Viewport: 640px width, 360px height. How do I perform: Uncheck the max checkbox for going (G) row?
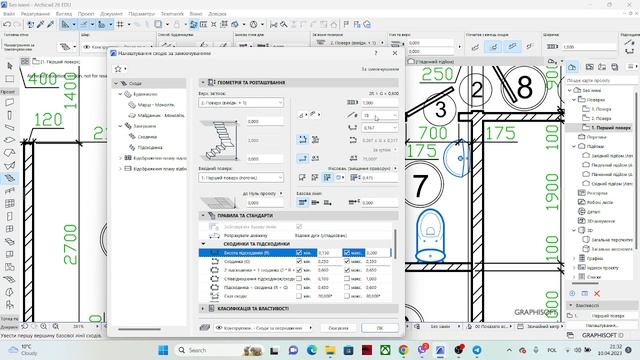click(347, 261)
